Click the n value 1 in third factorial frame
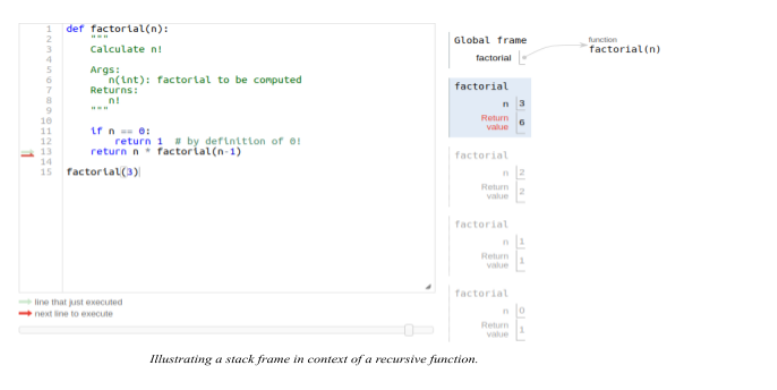Screen dimensions: 777x390 [522, 242]
